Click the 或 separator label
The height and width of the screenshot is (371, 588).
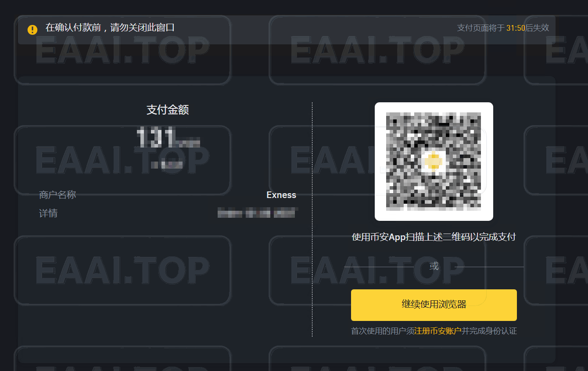(434, 266)
